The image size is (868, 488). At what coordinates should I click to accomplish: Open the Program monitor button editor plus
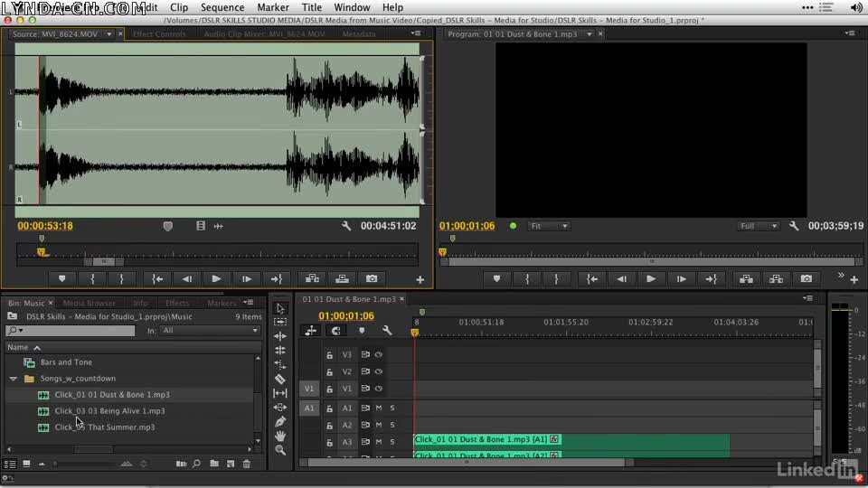[854, 280]
